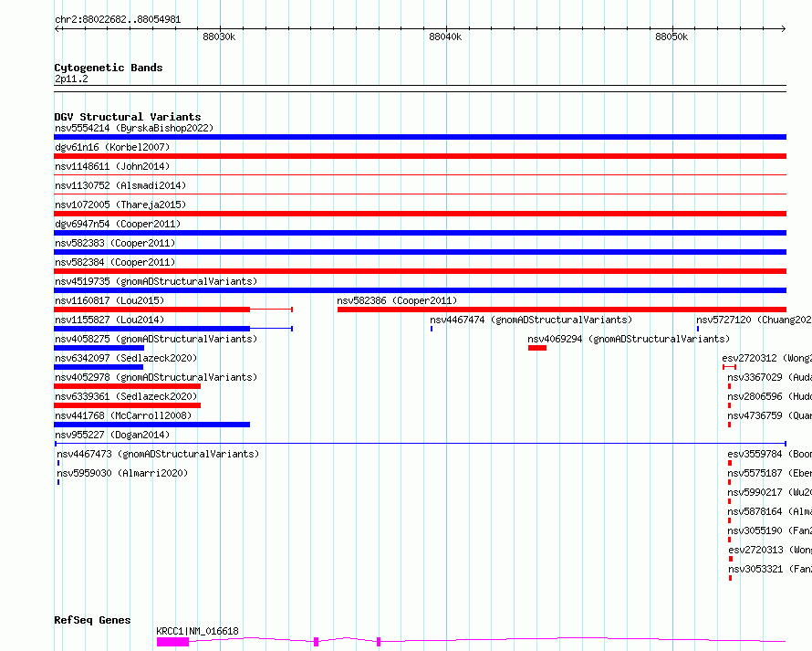Click the DGV Structural Variants track title
812x651 pixels.
(x=128, y=117)
